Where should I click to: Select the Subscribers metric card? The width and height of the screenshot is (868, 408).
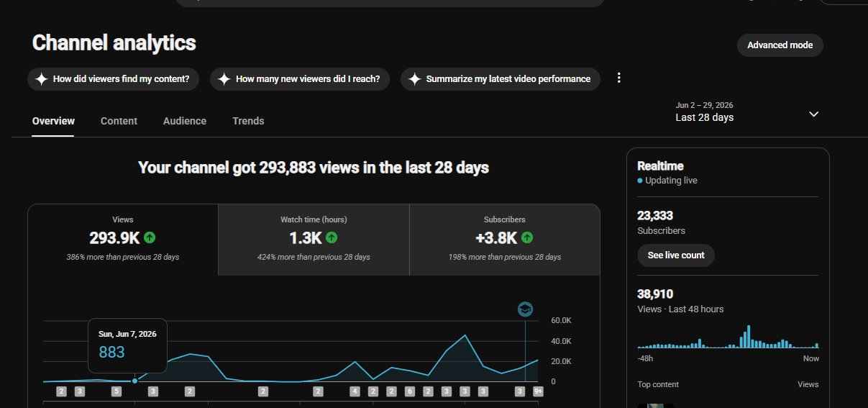[x=505, y=240]
